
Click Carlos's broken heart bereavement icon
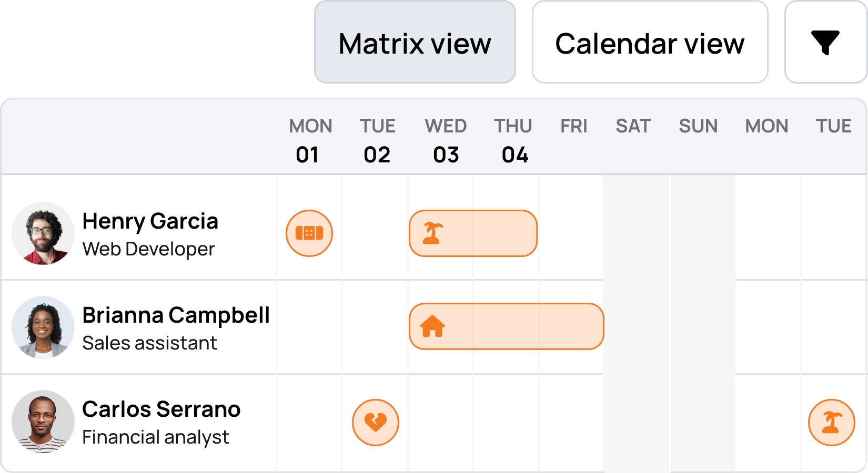(x=375, y=422)
